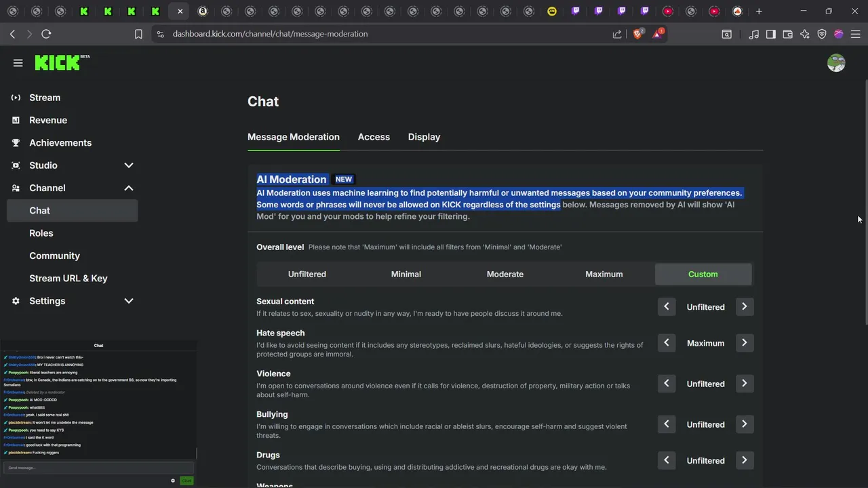Lower the Hate speech filter level
Viewport: 868px width, 488px height.
(667, 343)
